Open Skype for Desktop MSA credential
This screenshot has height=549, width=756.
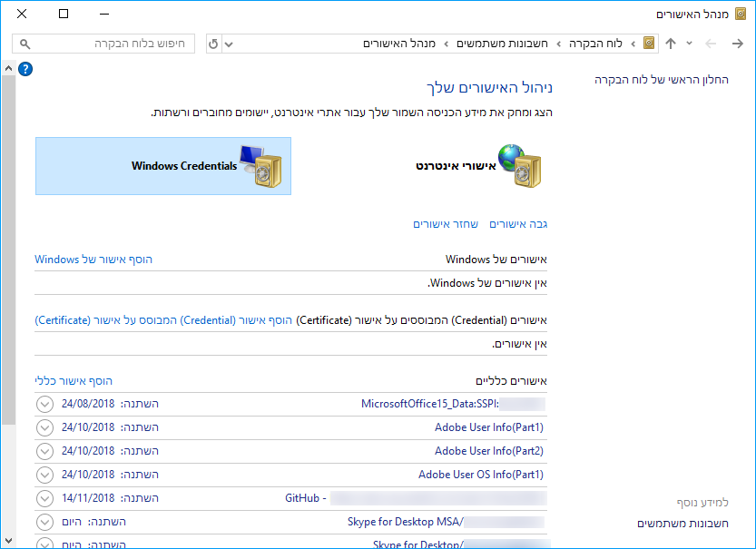point(406,522)
